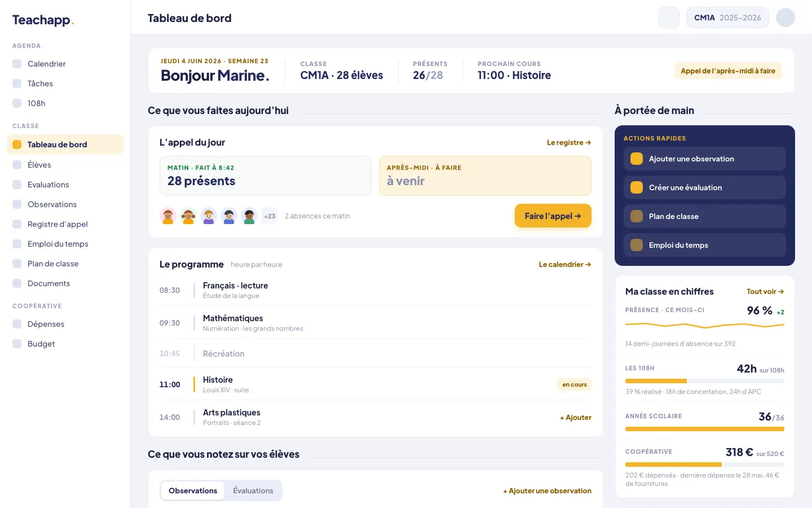812x508 pixels.
Task: Click Appel de l'après-midi à faire badge
Action: click(728, 71)
